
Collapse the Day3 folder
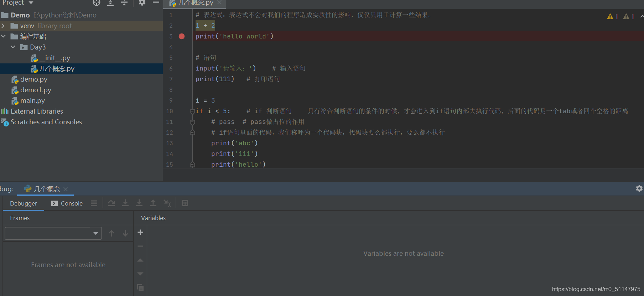coord(13,47)
